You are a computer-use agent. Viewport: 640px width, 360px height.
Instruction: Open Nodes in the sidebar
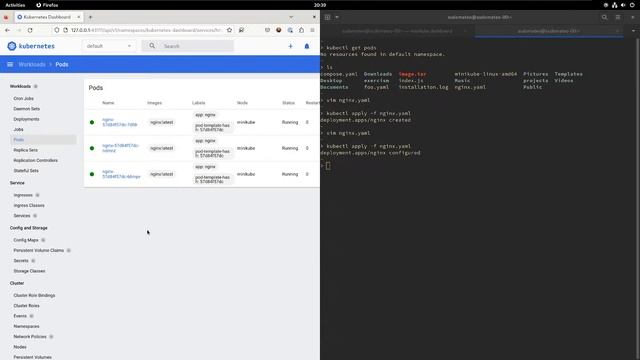pos(20,347)
